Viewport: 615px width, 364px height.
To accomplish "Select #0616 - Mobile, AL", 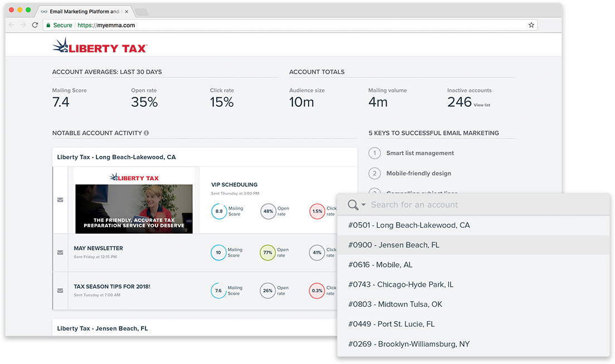I will coord(474,265).
